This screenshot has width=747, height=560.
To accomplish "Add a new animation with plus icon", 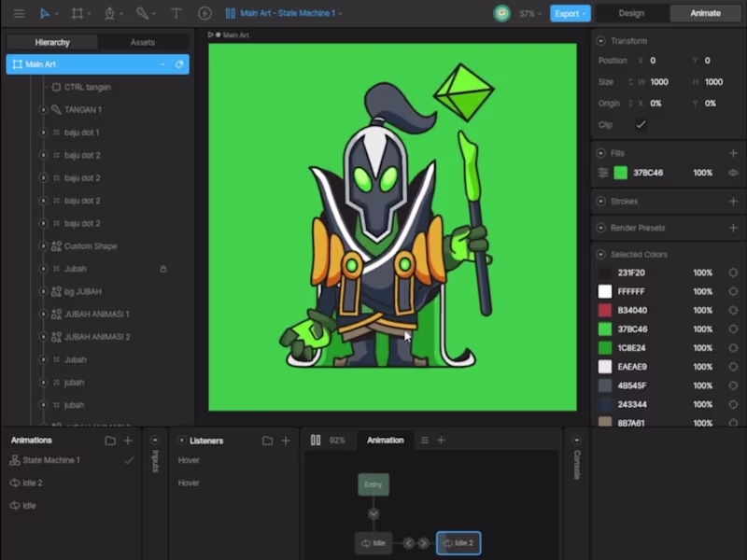I will click(128, 441).
